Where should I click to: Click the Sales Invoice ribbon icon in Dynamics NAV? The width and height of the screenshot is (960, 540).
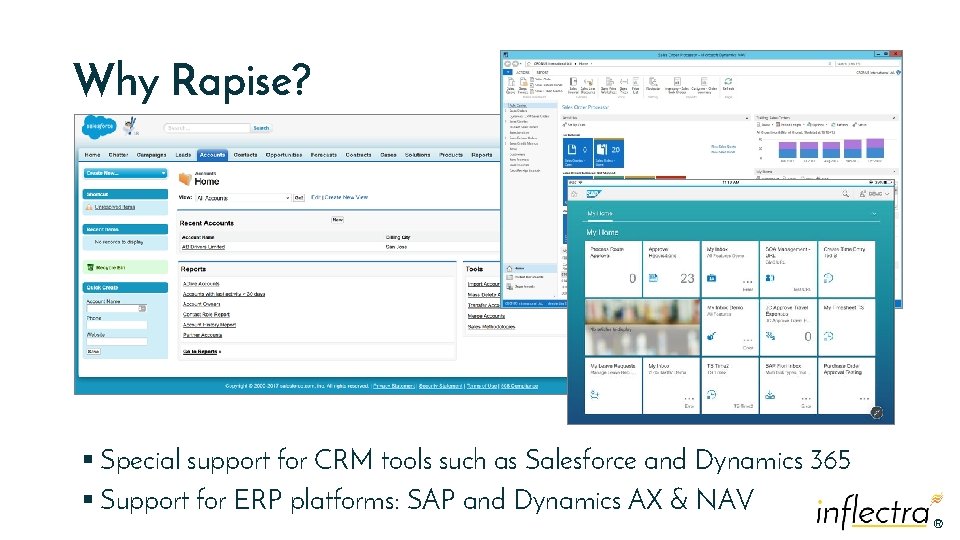pyautogui.click(x=573, y=85)
